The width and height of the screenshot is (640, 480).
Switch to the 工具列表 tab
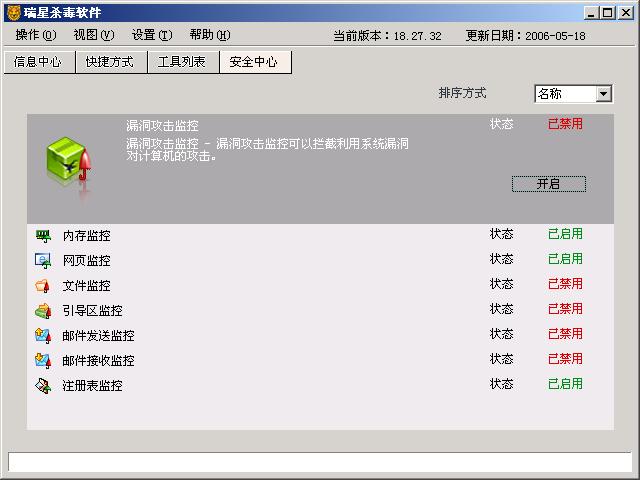(x=183, y=62)
